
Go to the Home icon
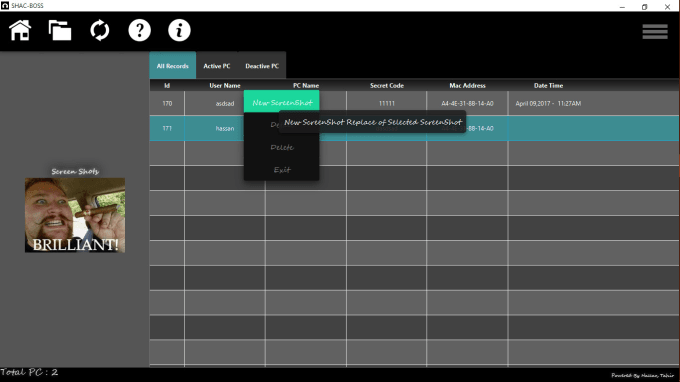(20, 30)
